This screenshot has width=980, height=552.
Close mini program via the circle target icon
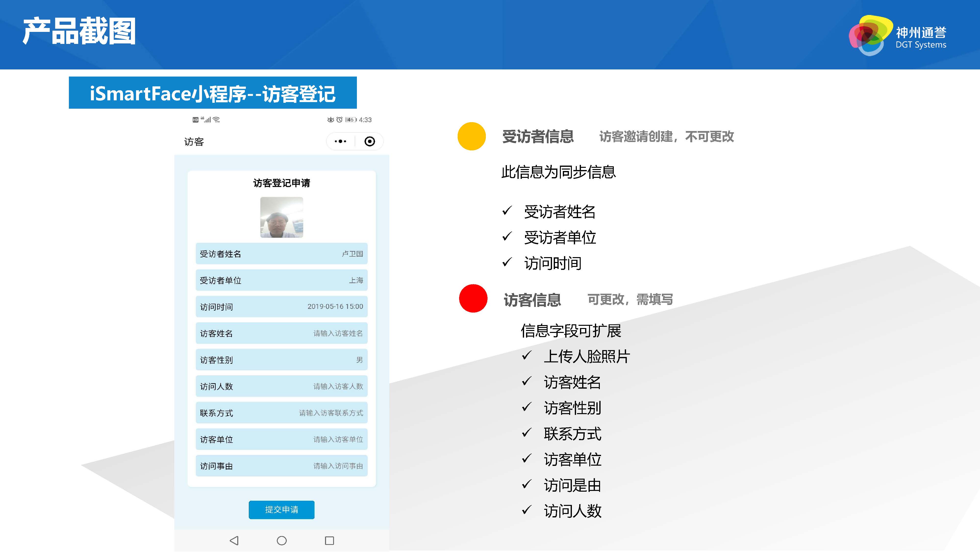click(369, 141)
